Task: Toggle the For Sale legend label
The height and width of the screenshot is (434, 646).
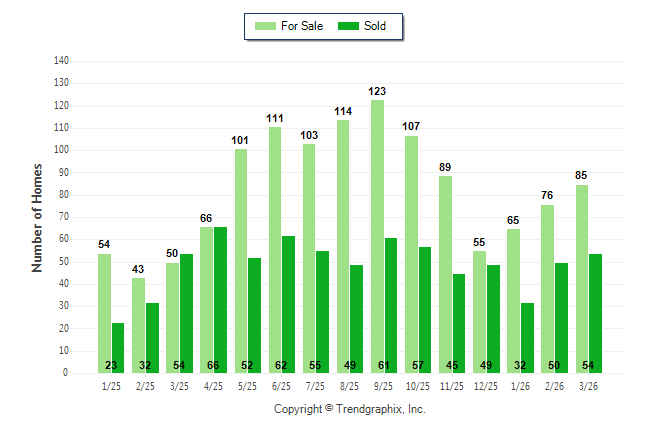Action: tap(302, 26)
